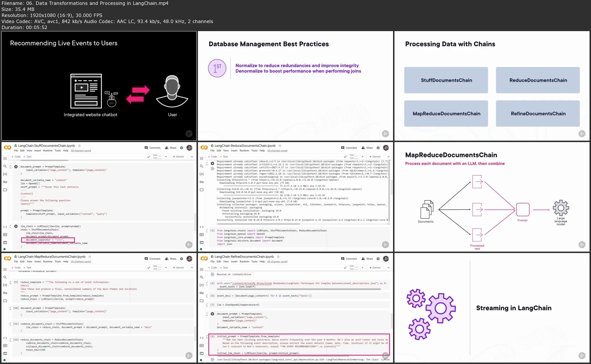Screen dimensions: 591x364
Task: Open View menu in ReduceDocumentsChain notebook
Action: [x=226, y=151]
